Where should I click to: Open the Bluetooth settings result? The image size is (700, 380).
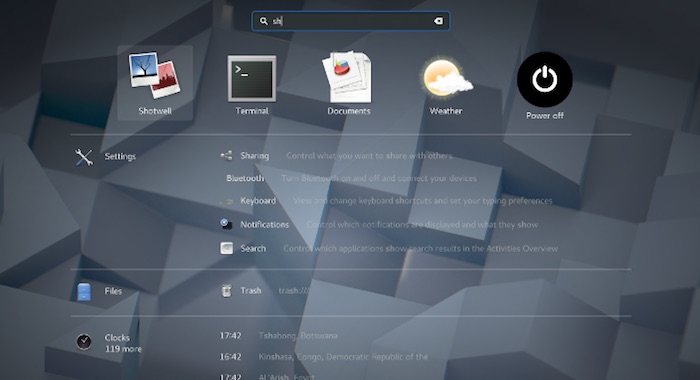point(351,178)
